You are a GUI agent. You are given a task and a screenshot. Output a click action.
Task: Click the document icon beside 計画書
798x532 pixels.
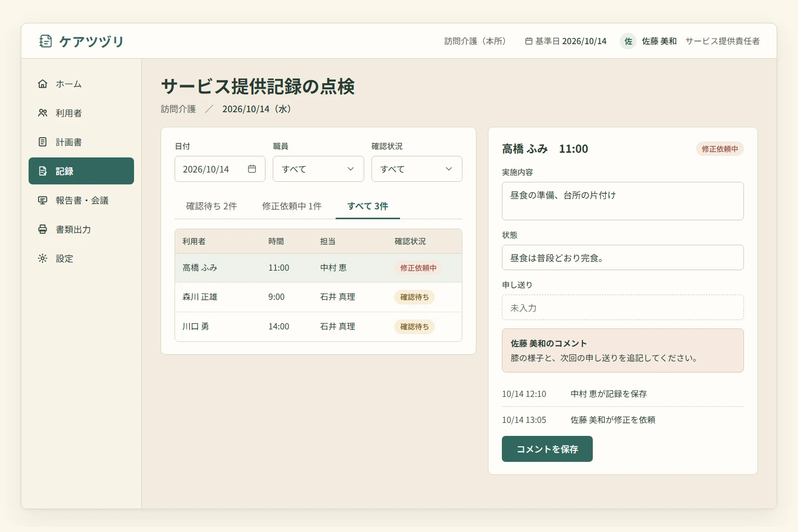tap(43, 142)
